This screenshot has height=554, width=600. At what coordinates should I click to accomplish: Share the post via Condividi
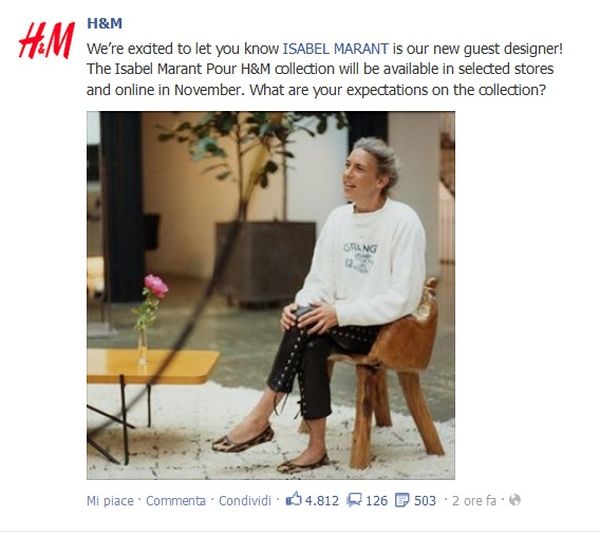[245, 501]
